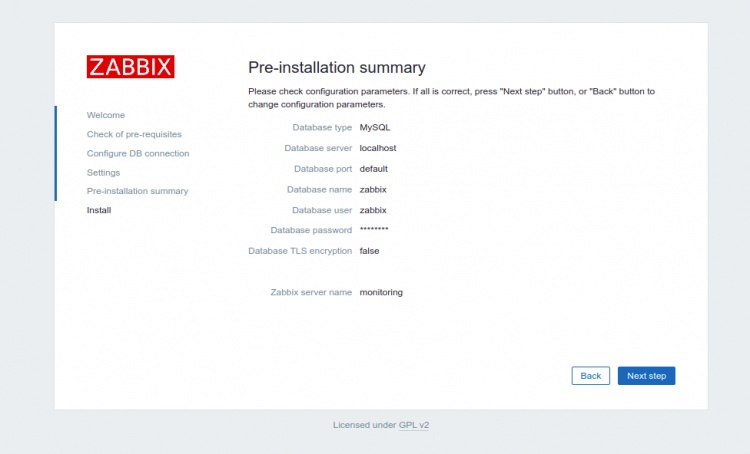750x454 pixels.
Task: Select the Configure DB connection step
Action: coord(138,153)
